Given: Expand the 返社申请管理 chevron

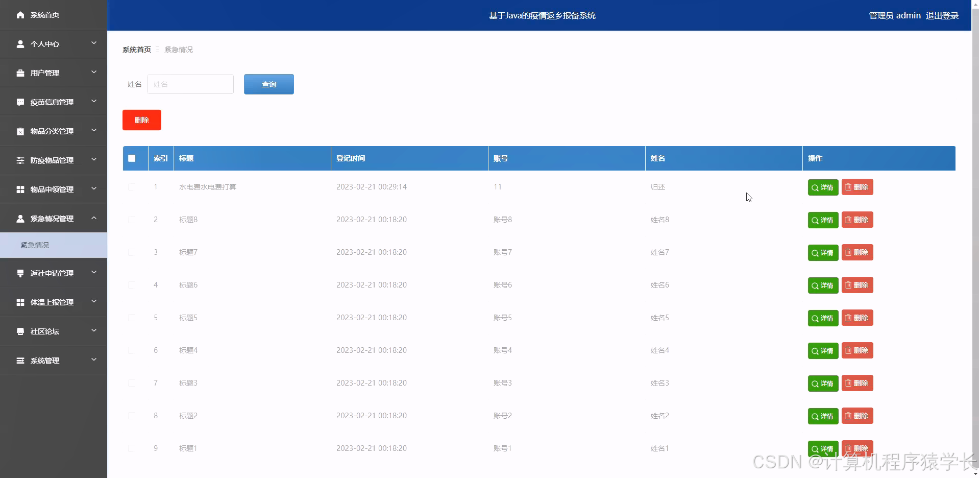Looking at the screenshot, I should tap(94, 272).
